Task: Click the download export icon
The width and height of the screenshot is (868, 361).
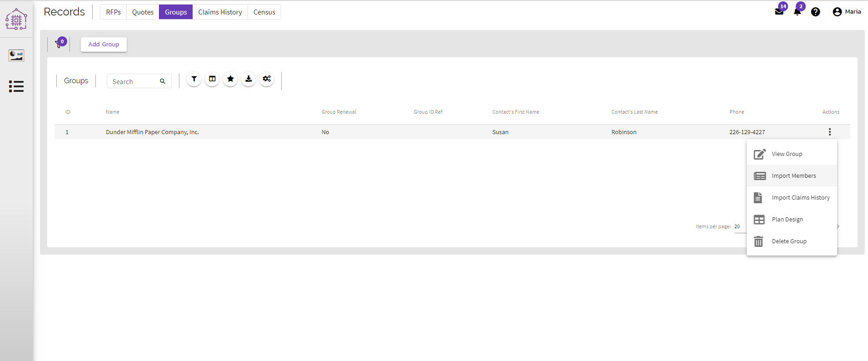Action: click(248, 79)
